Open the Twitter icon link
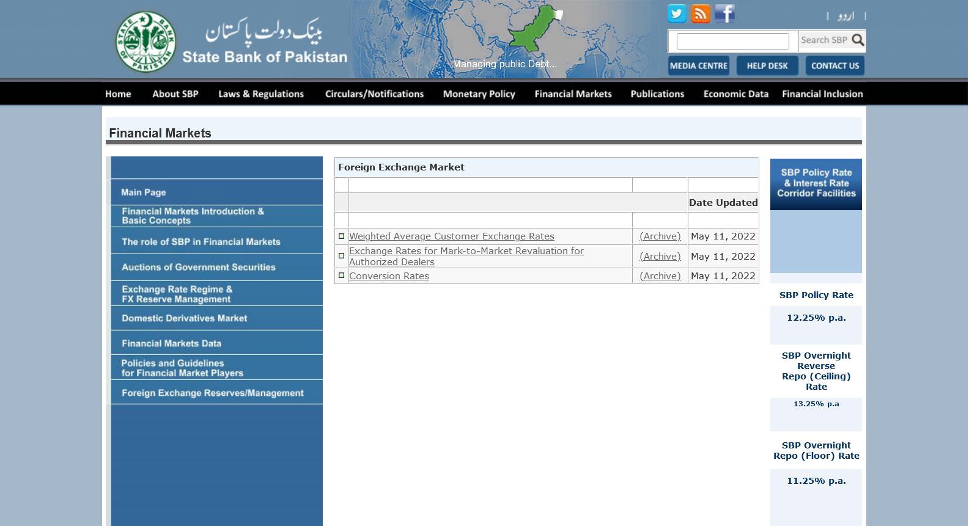The height and width of the screenshot is (526, 980). (x=676, y=13)
